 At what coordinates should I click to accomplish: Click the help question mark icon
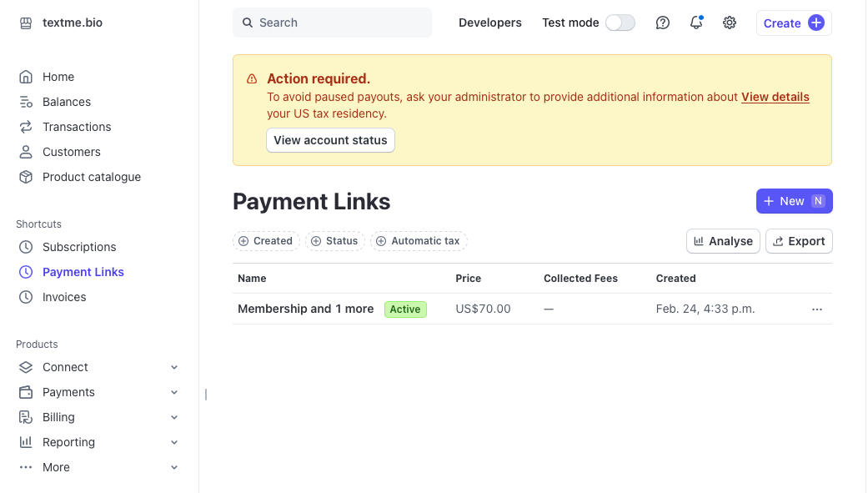(663, 23)
